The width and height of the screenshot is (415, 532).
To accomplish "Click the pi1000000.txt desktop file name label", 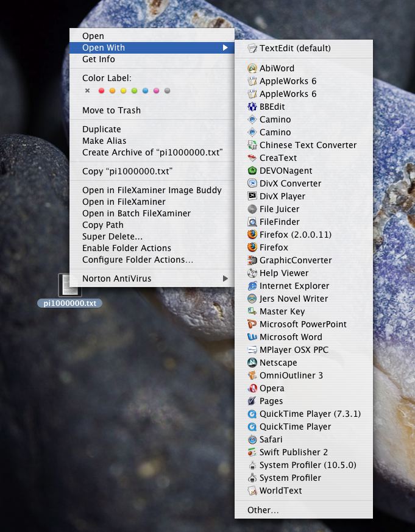I will coord(70,303).
